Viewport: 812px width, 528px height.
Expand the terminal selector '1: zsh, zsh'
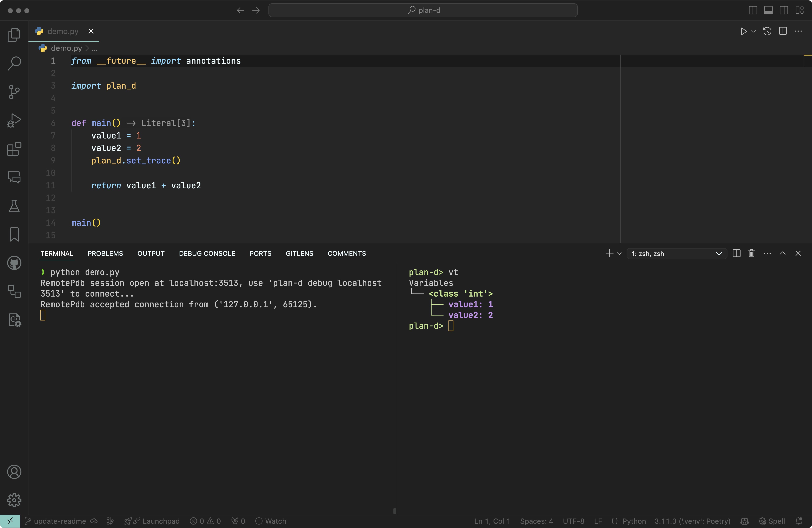[x=677, y=253]
